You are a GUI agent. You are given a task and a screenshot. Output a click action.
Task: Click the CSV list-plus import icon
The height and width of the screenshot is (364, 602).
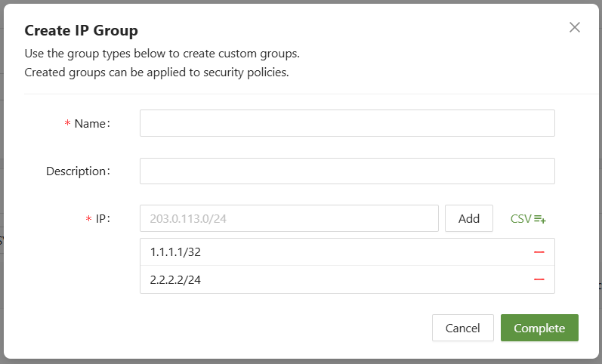[x=540, y=219]
